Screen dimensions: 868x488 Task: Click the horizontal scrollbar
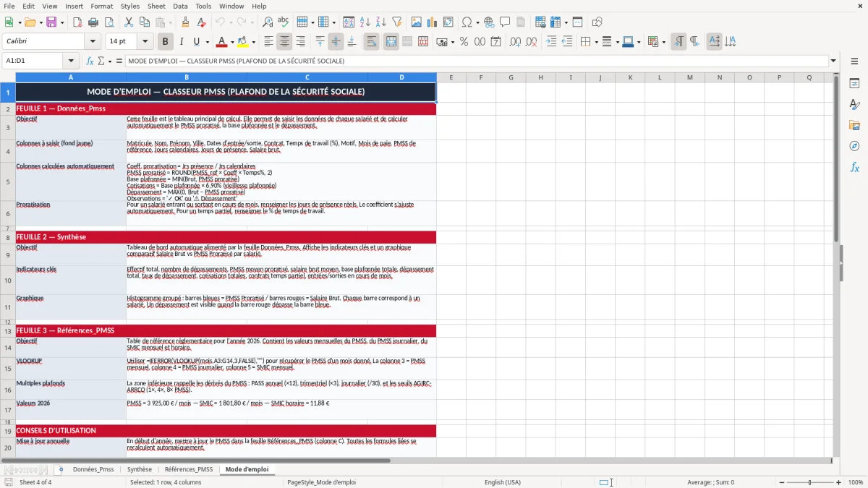195,460
